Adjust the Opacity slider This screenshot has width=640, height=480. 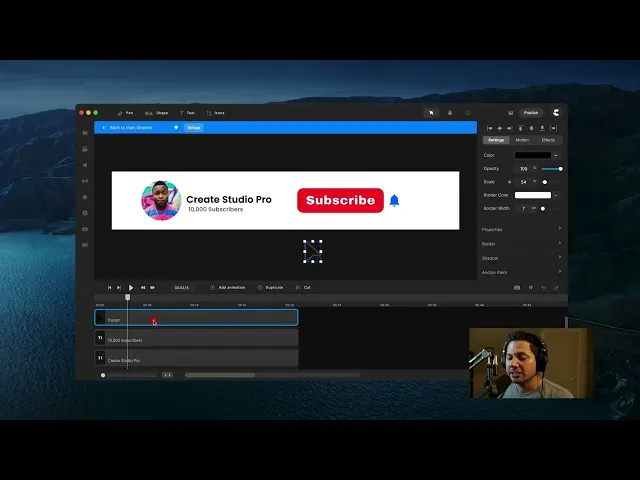tap(551, 169)
